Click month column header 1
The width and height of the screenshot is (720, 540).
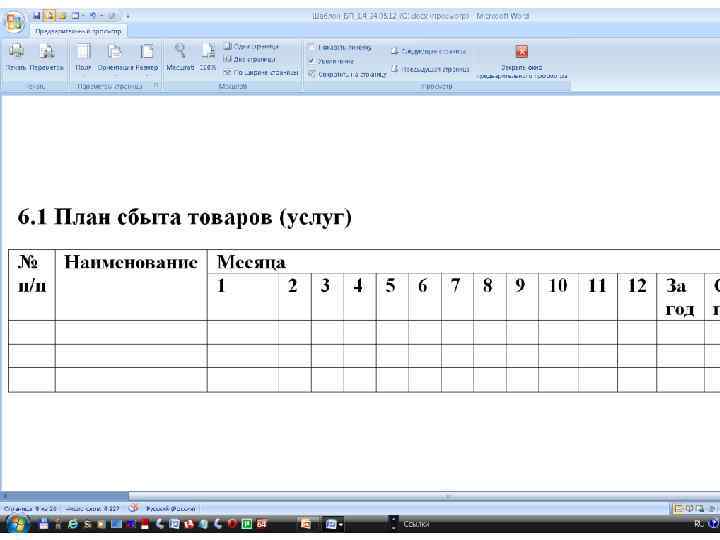tap(243, 297)
